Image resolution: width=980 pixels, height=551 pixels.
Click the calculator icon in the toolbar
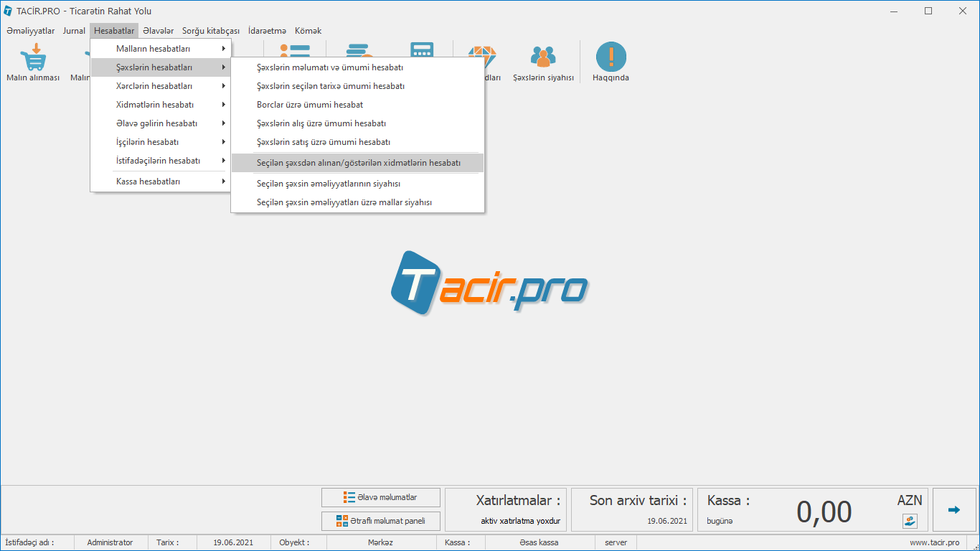pyautogui.click(x=422, y=47)
